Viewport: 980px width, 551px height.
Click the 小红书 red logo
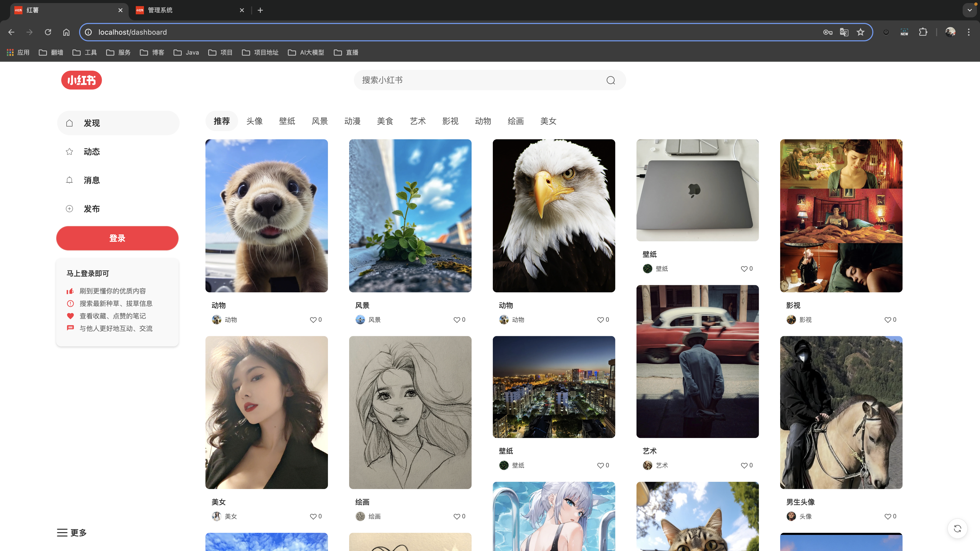pyautogui.click(x=81, y=80)
